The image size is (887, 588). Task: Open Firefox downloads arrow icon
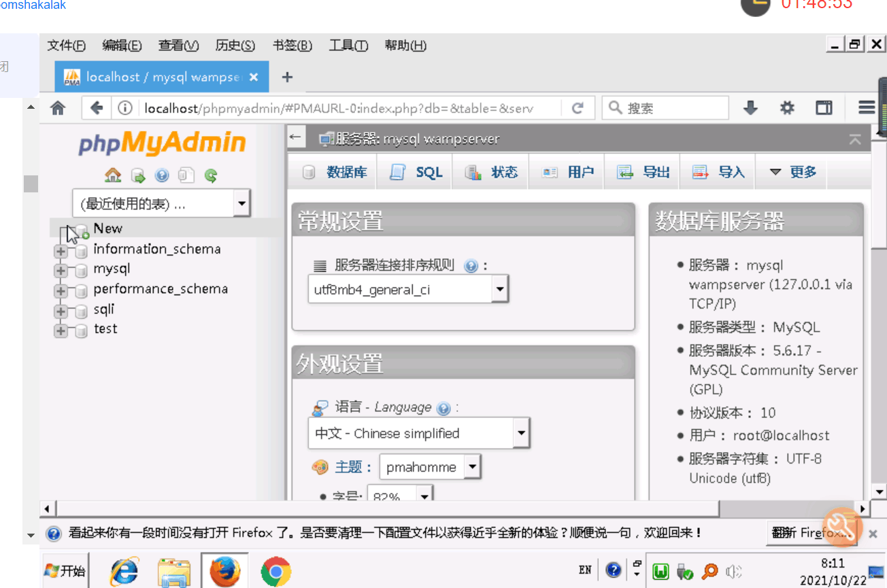(x=750, y=107)
